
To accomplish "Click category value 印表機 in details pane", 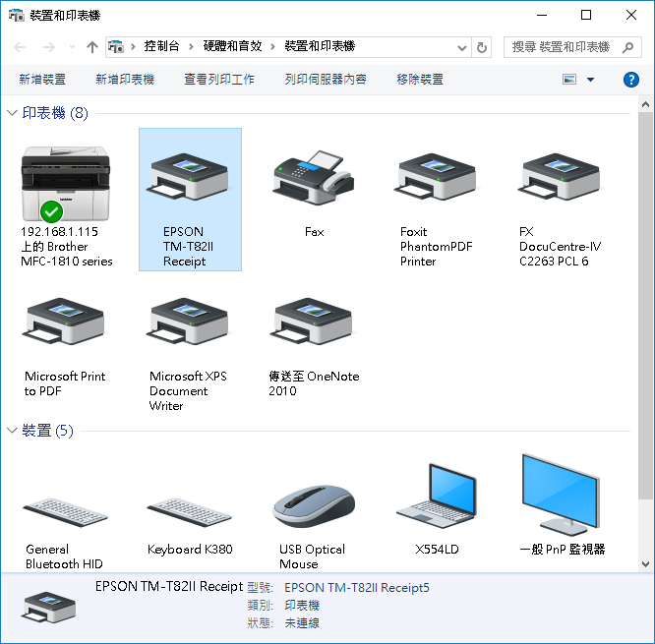I will pos(302,605).
